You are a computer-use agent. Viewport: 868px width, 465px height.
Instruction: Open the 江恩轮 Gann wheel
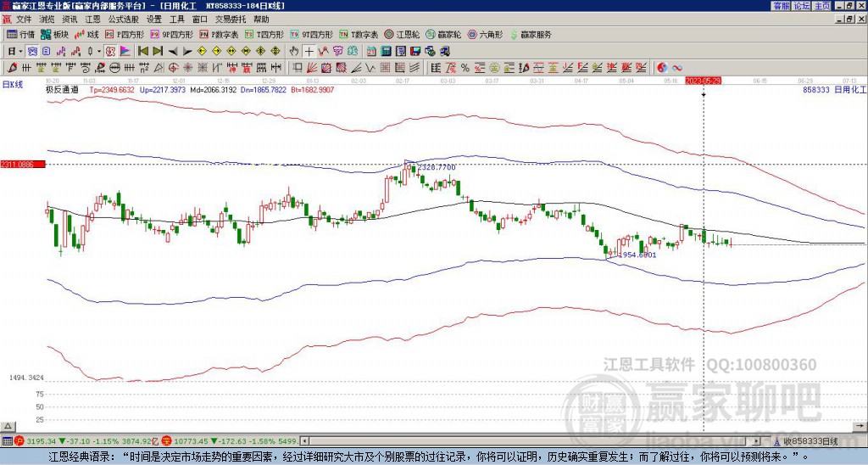[x=402, y=34]
